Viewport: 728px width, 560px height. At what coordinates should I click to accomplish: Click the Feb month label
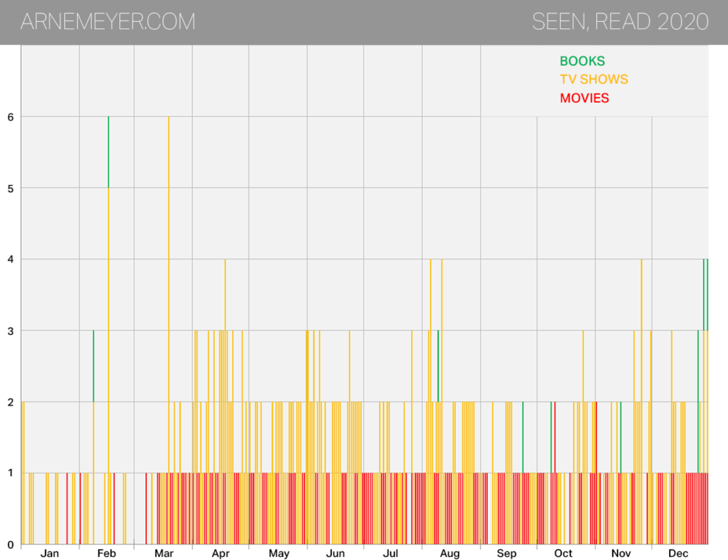(x=107, y=553)
